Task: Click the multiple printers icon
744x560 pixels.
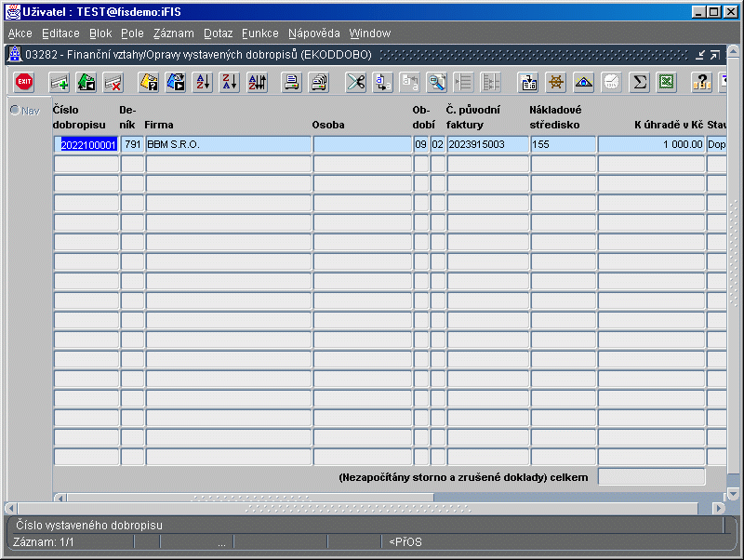Action: coord(319,83)
